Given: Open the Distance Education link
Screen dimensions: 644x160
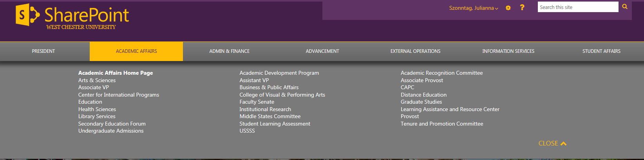Looking at the screenshot, I should pyautogui.click(x=423, y=95).
